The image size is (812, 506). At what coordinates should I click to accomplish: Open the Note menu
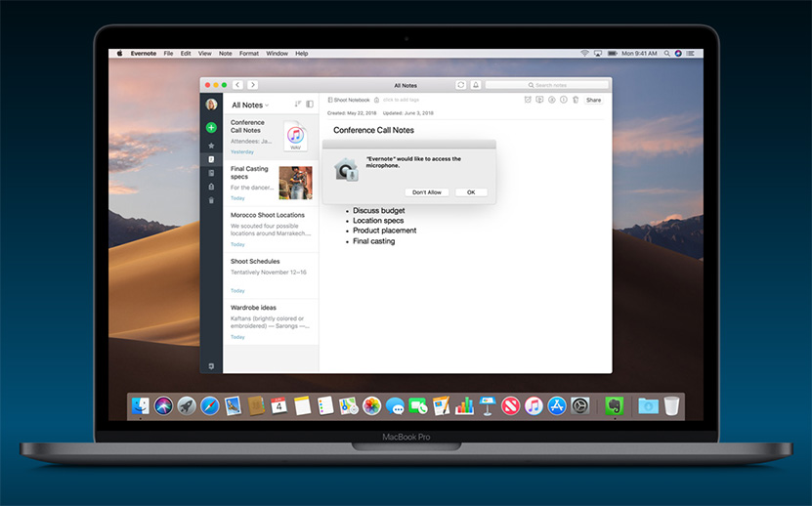click(226, 54)
